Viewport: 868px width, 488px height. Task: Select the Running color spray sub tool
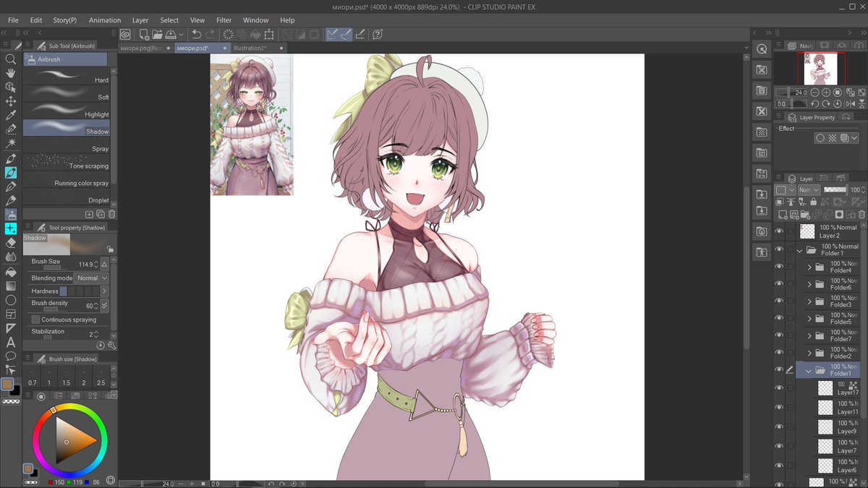point(66,181)
